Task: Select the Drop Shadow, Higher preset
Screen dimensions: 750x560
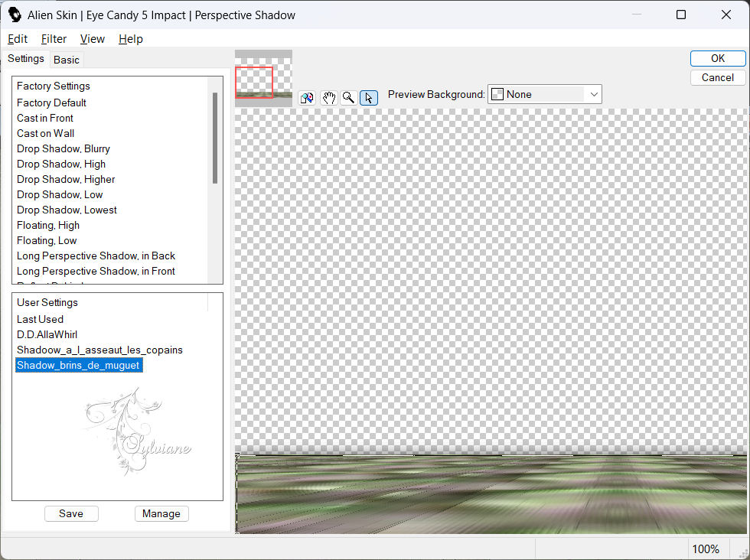Action: (x=66, y=179)
